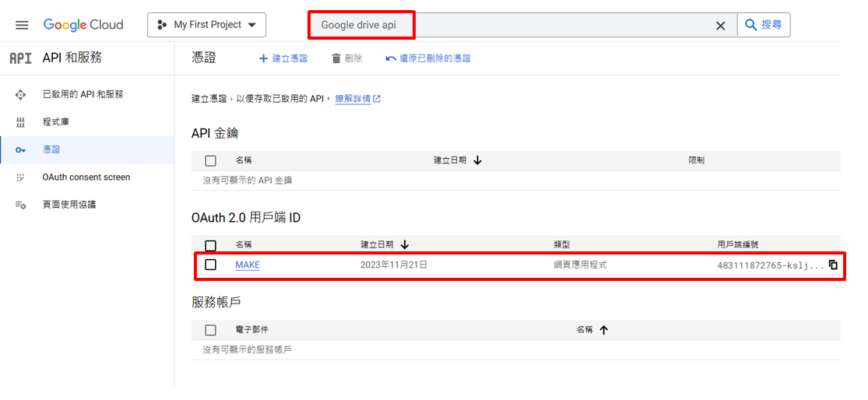Viewport: 868px width, 400px height.
Task: Click the OAuth consent screen sidebar icon
Action: [x=21, y=177]
